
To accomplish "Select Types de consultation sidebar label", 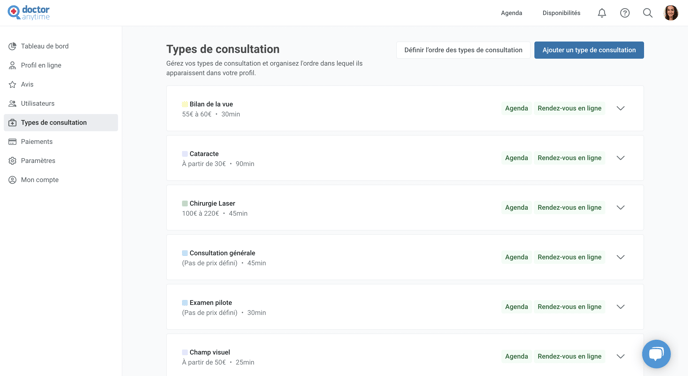I will click(x=54, y=122).
